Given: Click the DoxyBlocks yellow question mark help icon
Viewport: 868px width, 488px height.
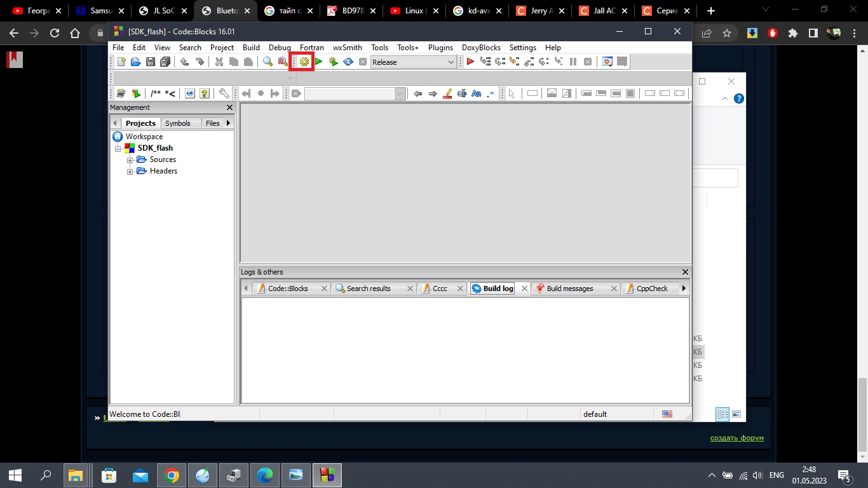Looking at the screenshot, I should [x=204, y=93].
